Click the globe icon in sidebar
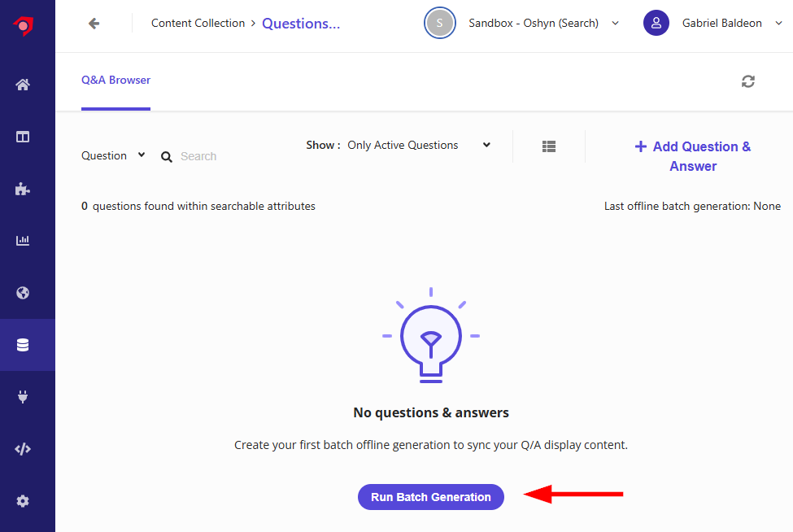 (x=22, y=293)
